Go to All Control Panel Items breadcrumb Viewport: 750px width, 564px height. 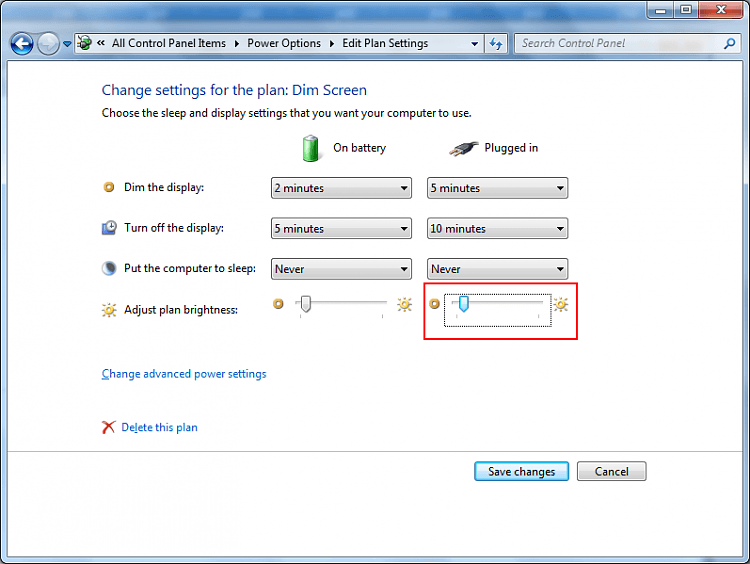coord(169,43)
